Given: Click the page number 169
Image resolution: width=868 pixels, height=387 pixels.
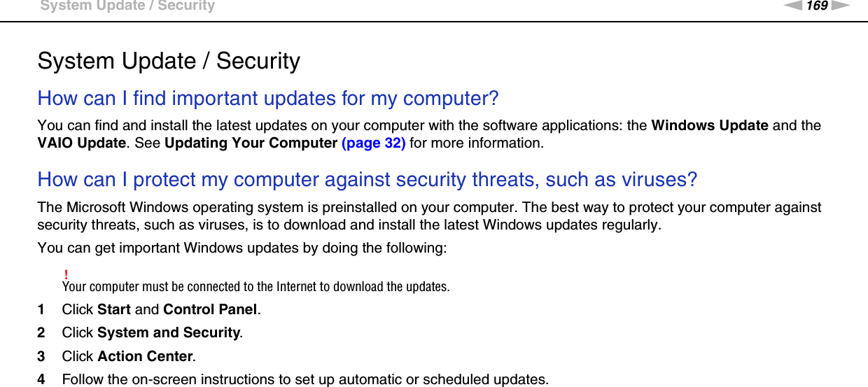Looking at the screenshot, I should 817,6.
